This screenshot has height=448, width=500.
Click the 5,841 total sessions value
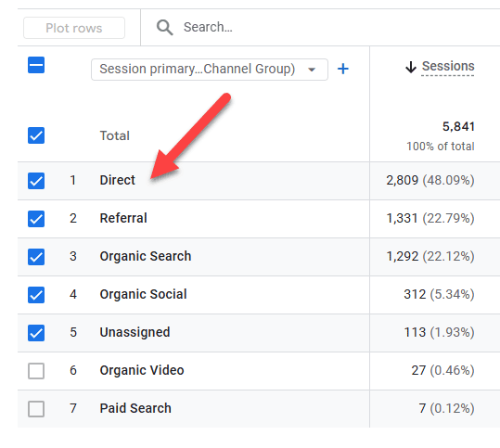pyautogui.click(x=458, y=127)
